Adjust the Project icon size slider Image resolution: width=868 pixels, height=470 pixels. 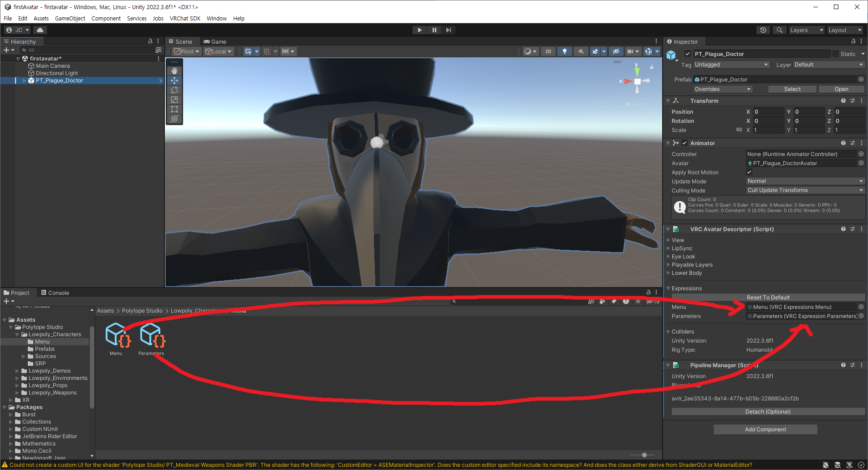(x=643, y=455)
